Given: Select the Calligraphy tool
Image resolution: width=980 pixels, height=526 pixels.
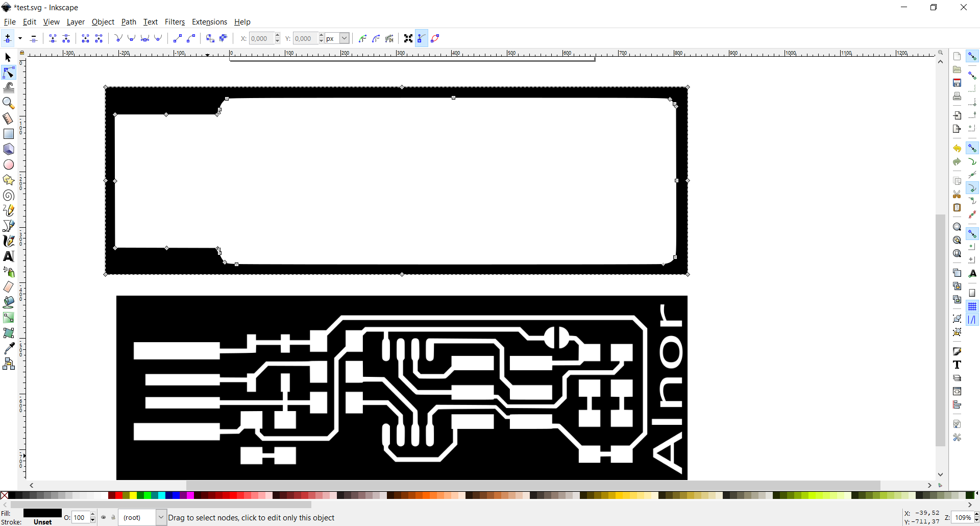Looking at the screenshot, I should tap(9, 241).
